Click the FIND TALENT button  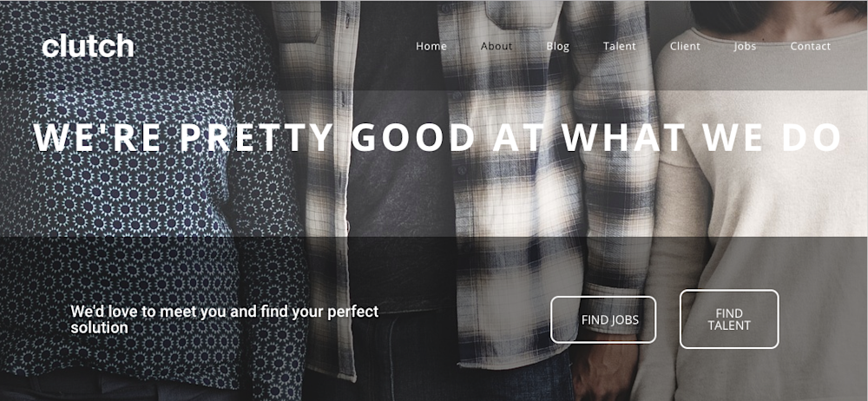[729, 319]
